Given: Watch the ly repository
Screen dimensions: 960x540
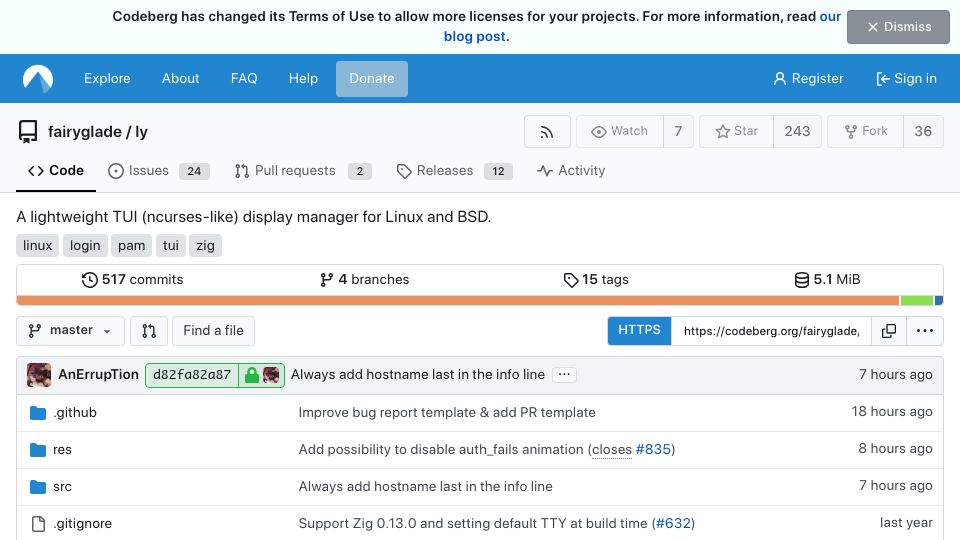Looking at the screenshot, I should 620,131.
